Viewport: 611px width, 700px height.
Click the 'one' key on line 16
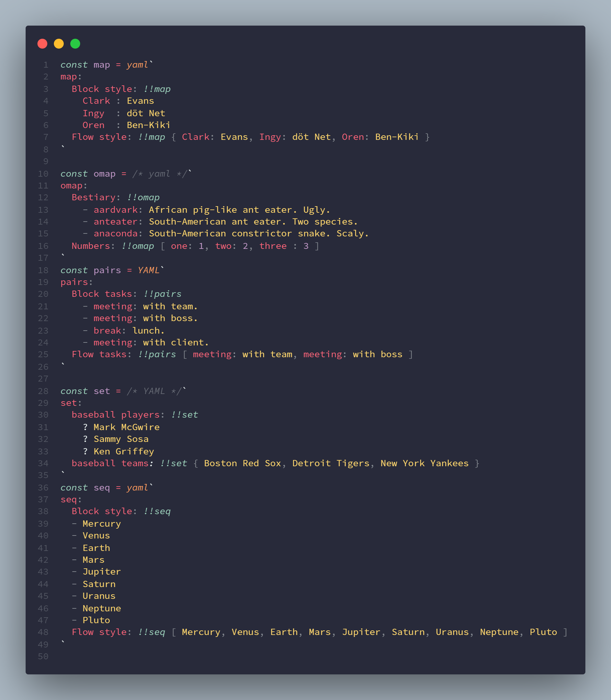click(179, 246)
